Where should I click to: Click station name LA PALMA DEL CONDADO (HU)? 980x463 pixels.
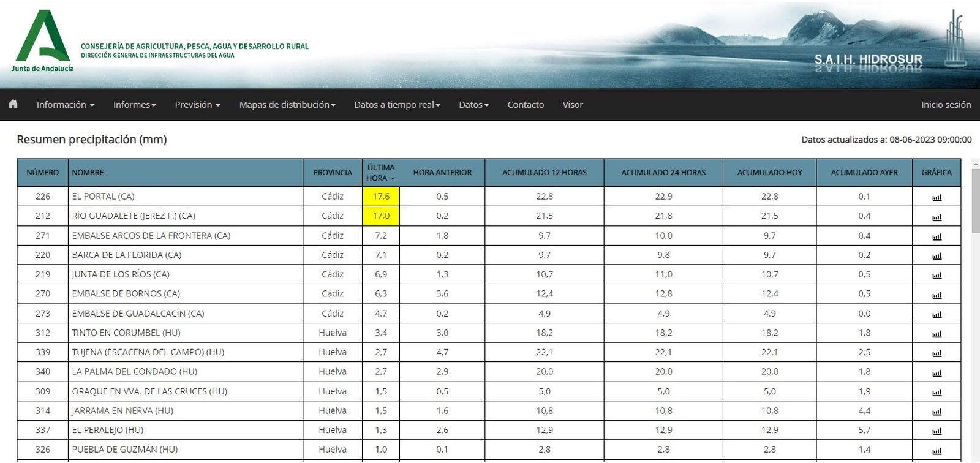(x=134, y=372)
